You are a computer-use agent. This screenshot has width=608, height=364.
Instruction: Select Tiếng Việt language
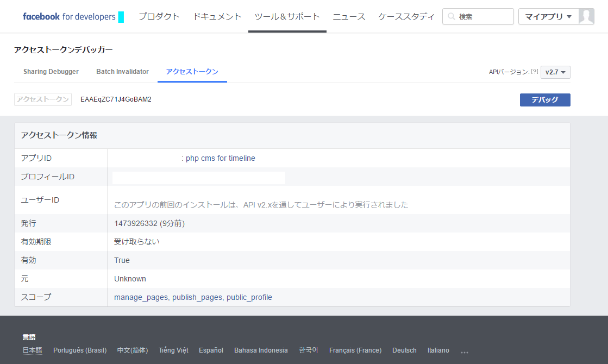click(173, 350)
